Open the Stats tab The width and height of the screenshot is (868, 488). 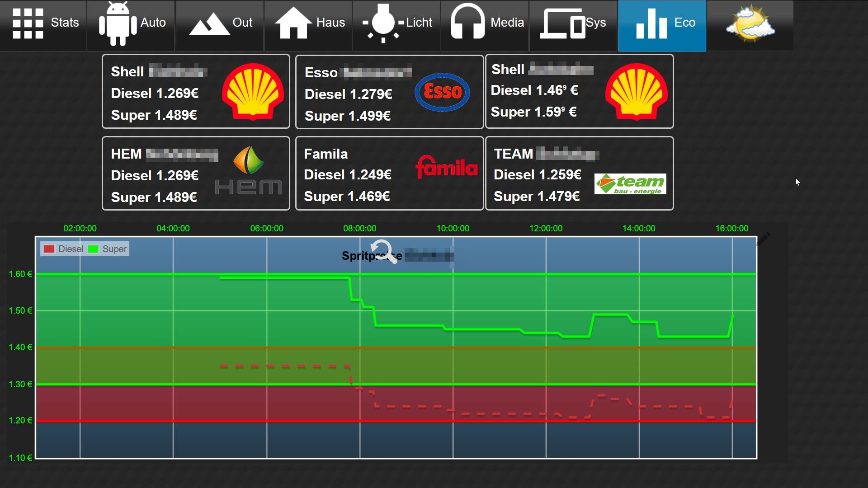click(x=43, y=25)
